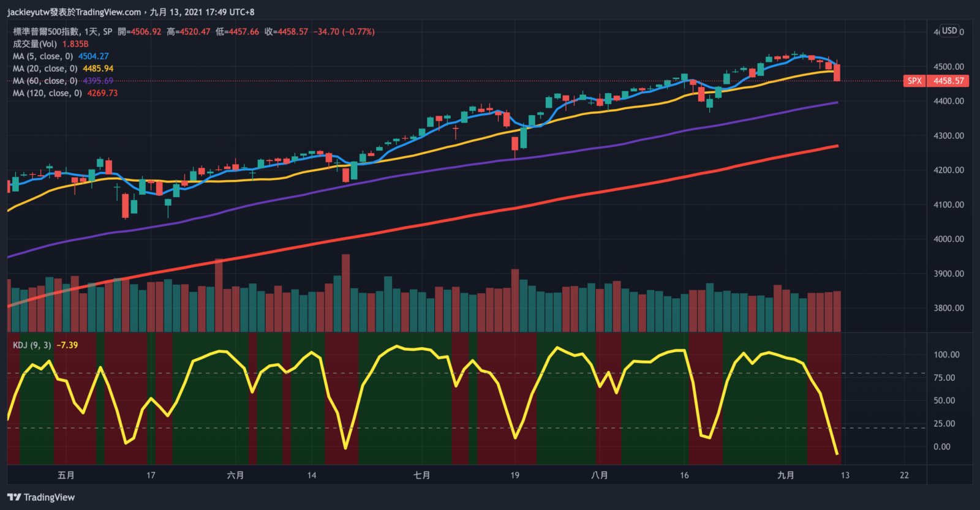Click the 4300.00 level on price axis
This screenshot has height=510, width=980.
(x=948, y=136)
